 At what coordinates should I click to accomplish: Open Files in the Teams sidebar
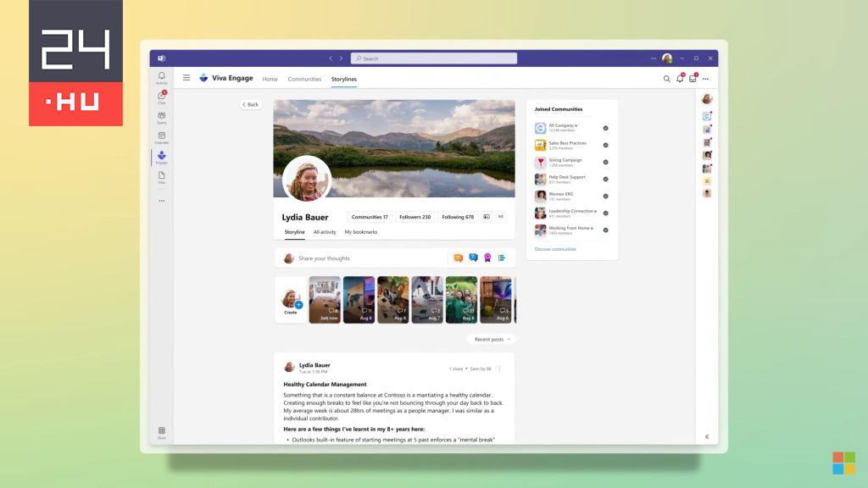point(162,178)
